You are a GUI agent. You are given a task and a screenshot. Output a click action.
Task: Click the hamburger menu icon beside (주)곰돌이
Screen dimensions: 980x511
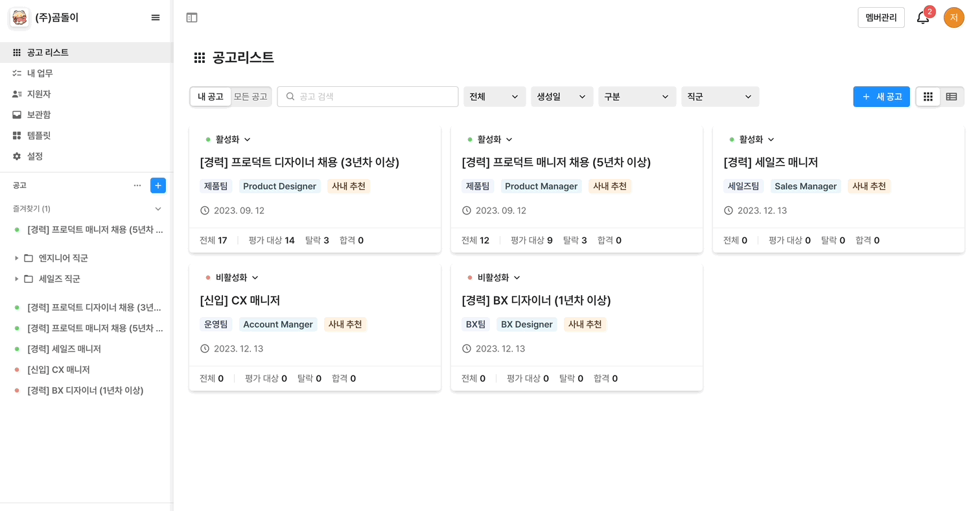[x=156, y=18]
